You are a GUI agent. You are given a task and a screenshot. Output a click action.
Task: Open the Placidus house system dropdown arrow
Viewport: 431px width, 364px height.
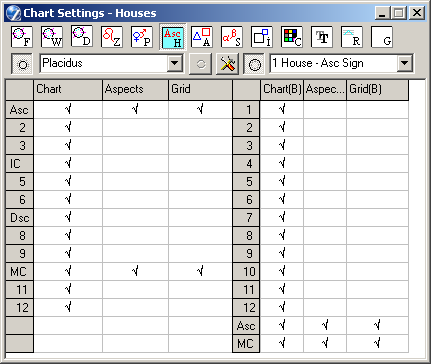(175, 63)
